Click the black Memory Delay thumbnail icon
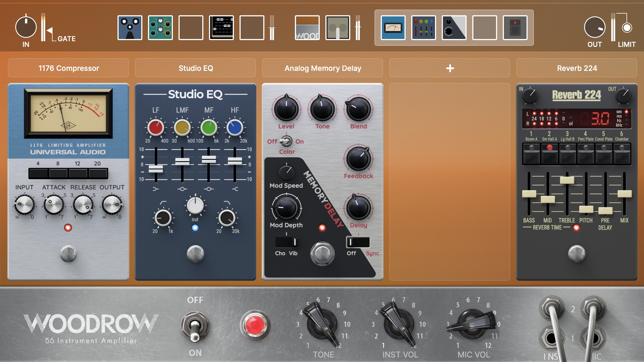 454,28
